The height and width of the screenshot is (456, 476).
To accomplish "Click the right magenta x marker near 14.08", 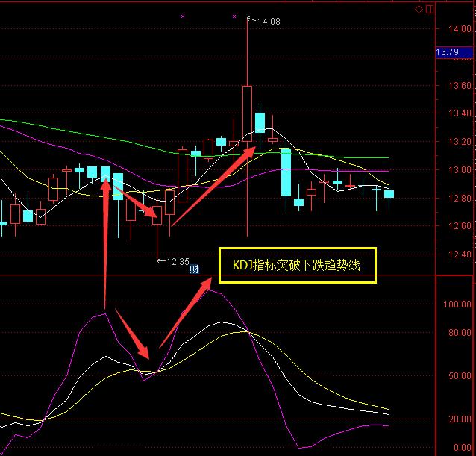I will pyautogui.click(x=234, y=16).
